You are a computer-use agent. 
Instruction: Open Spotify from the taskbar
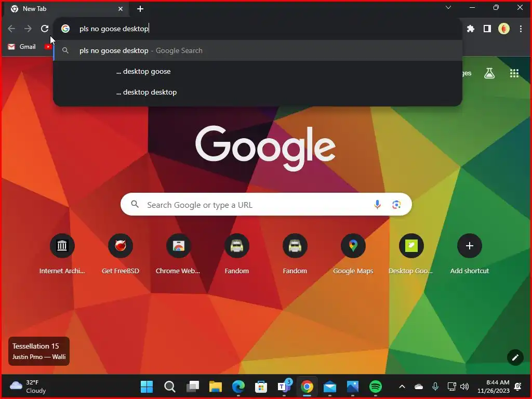(x=375, y=387)
